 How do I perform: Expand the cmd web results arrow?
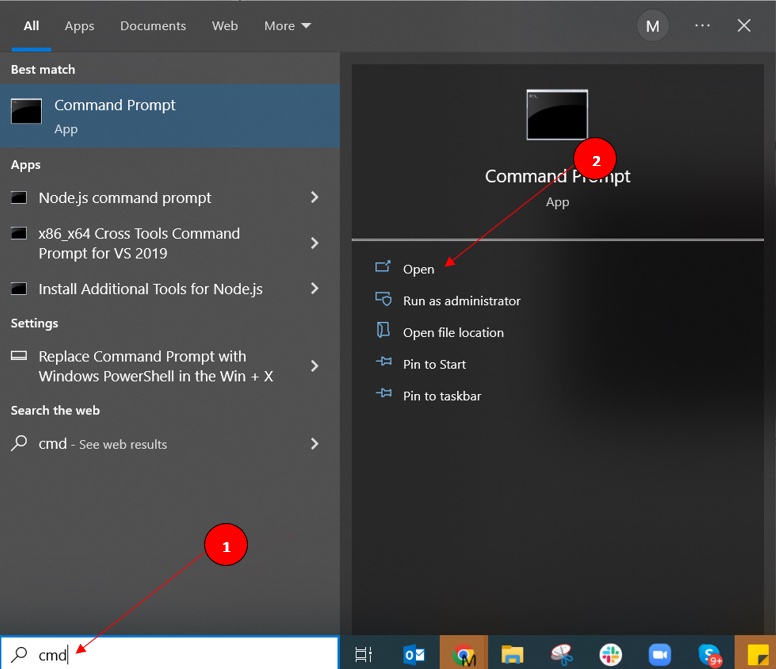[x=314, y=443]
